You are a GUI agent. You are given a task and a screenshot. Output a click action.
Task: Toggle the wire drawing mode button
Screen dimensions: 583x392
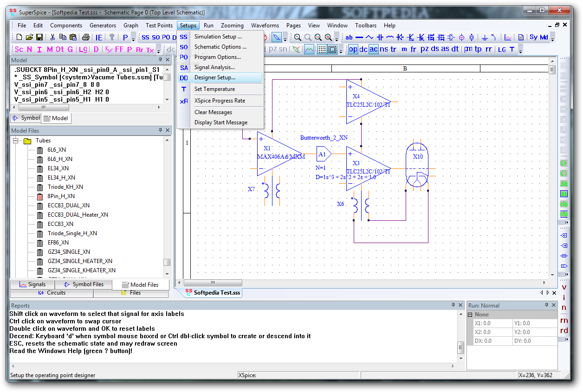(277, 37)
